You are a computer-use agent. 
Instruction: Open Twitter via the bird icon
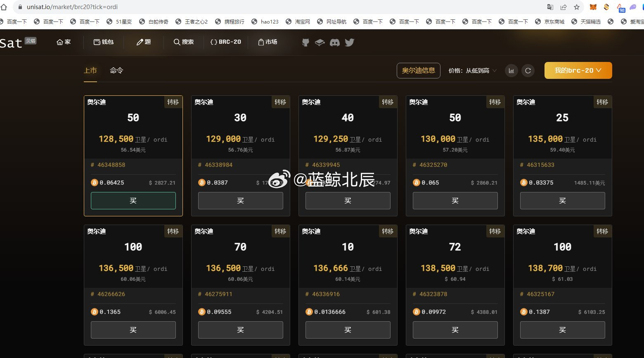click(349, 42)
